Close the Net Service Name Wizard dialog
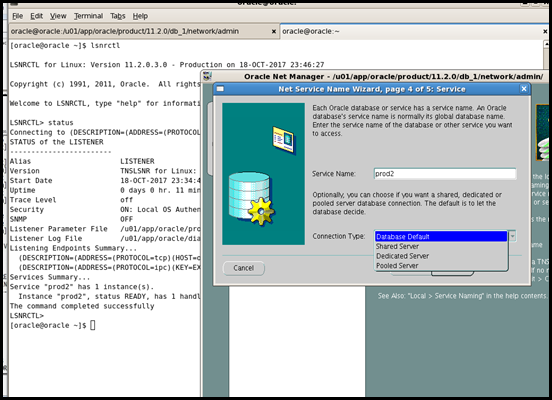The width and height of the screenshot is (552, 400). click(x=524, y=89)
